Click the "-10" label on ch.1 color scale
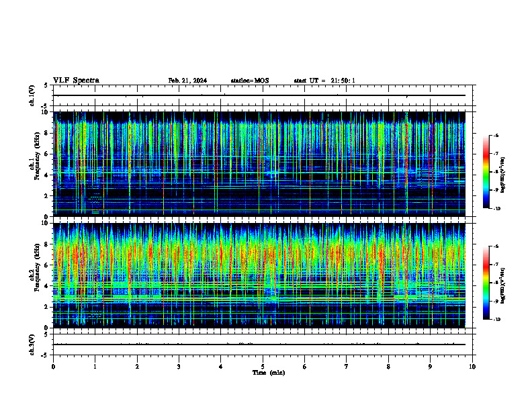 coord(497,209)
